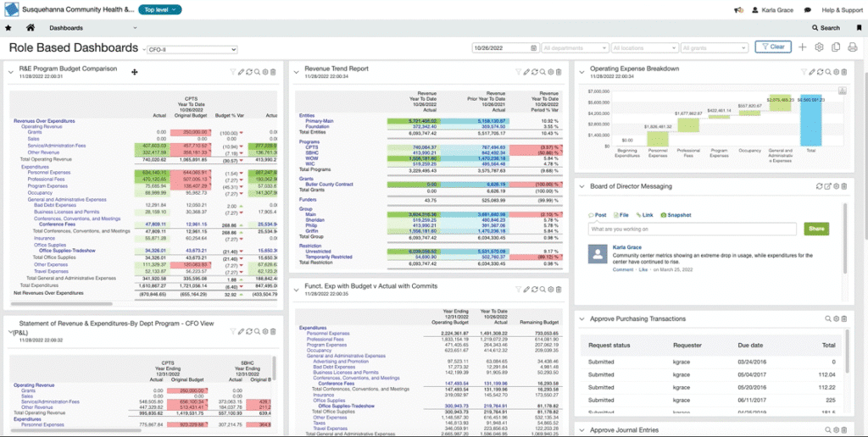
Task: Open the announcements megaphone icon
Action: pyautogui.click(x=738, y=10)
